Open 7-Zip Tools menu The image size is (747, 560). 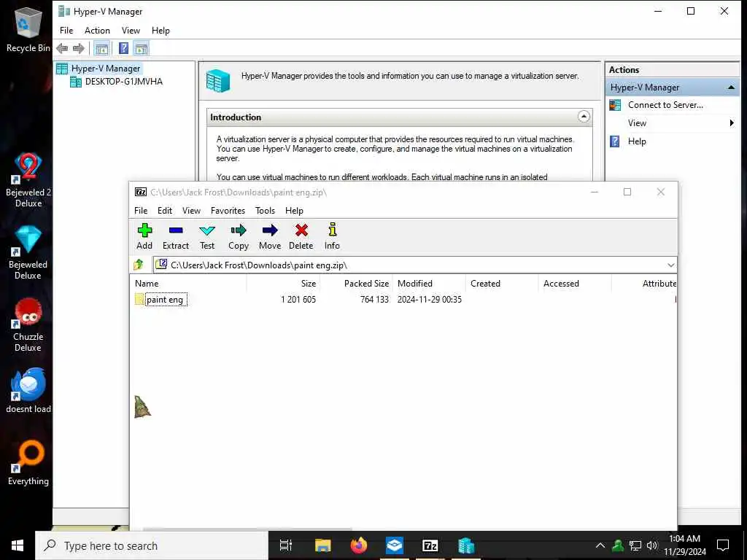point(265,211)
